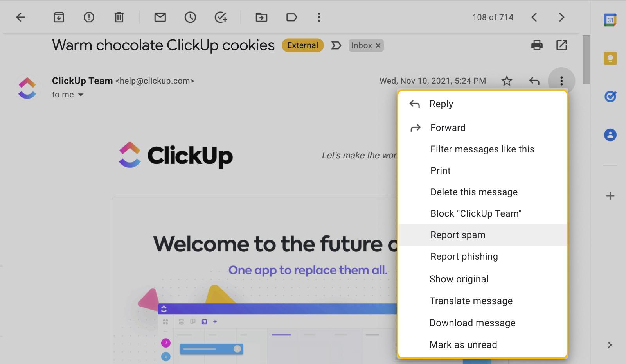
Task: Choose Download message
Action: point(482,323)
